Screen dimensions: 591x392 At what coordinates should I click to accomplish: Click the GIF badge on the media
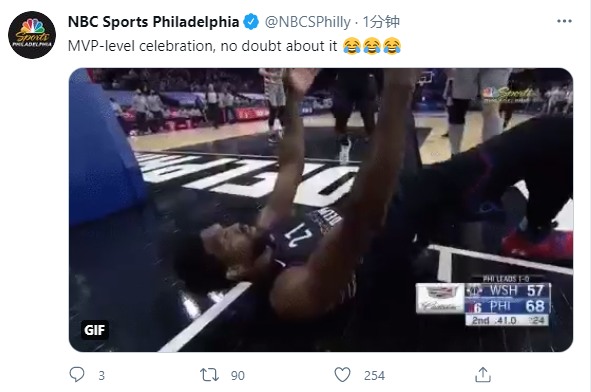click(x=94, y=330)
